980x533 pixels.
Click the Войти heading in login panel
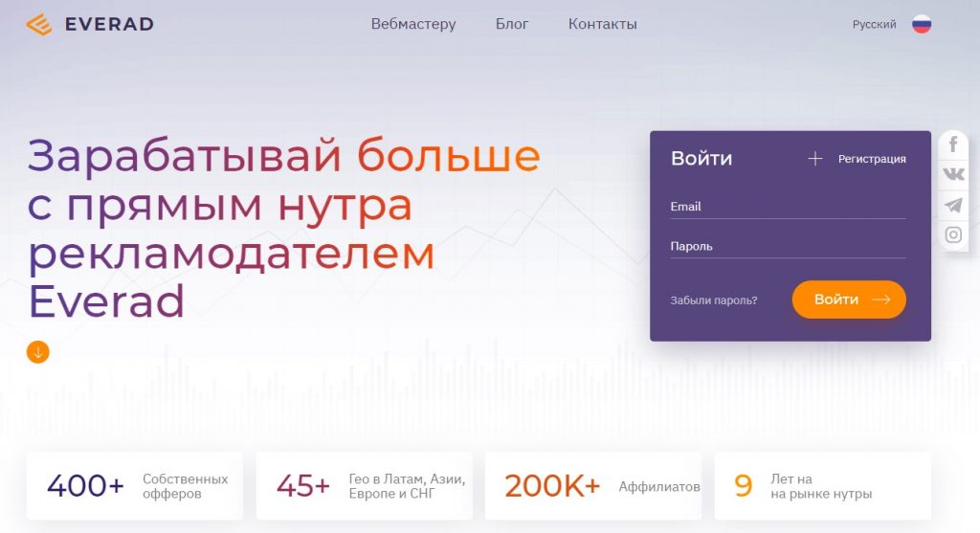tap(702, 158)
